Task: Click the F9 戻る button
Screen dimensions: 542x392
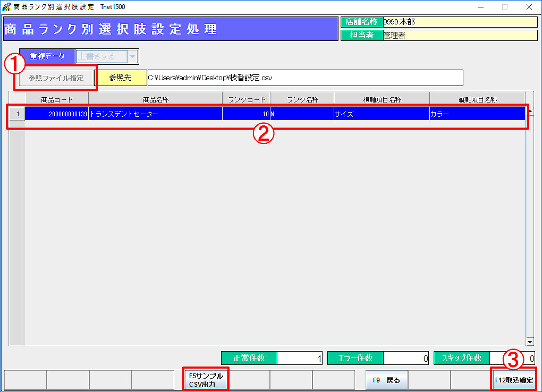Action: [387, 380]
